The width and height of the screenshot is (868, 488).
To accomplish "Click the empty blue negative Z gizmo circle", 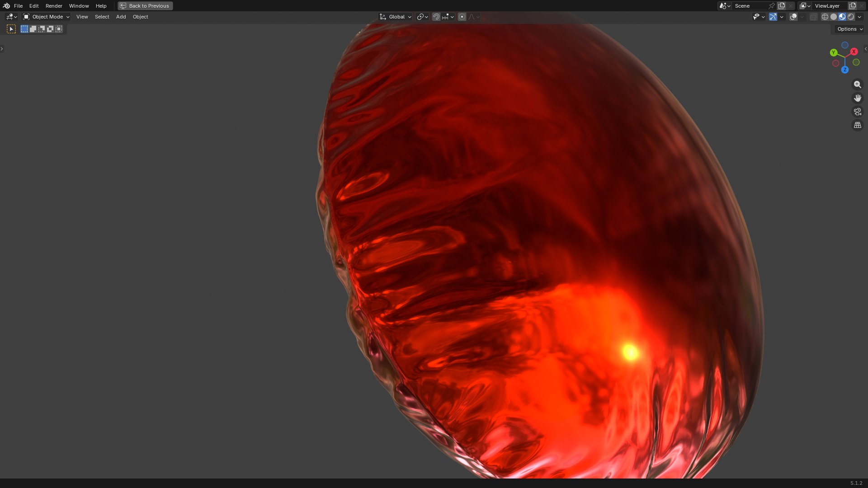I will [845, 45].
